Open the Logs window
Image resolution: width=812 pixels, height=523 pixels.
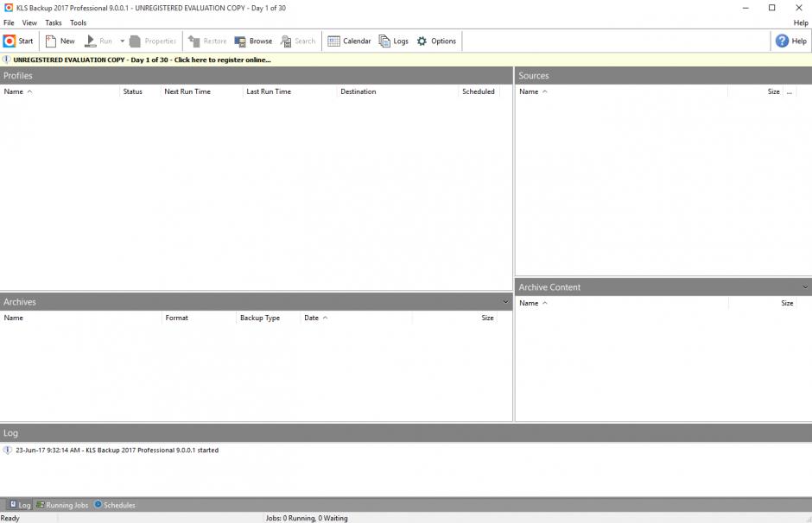[x=394, y=41]
